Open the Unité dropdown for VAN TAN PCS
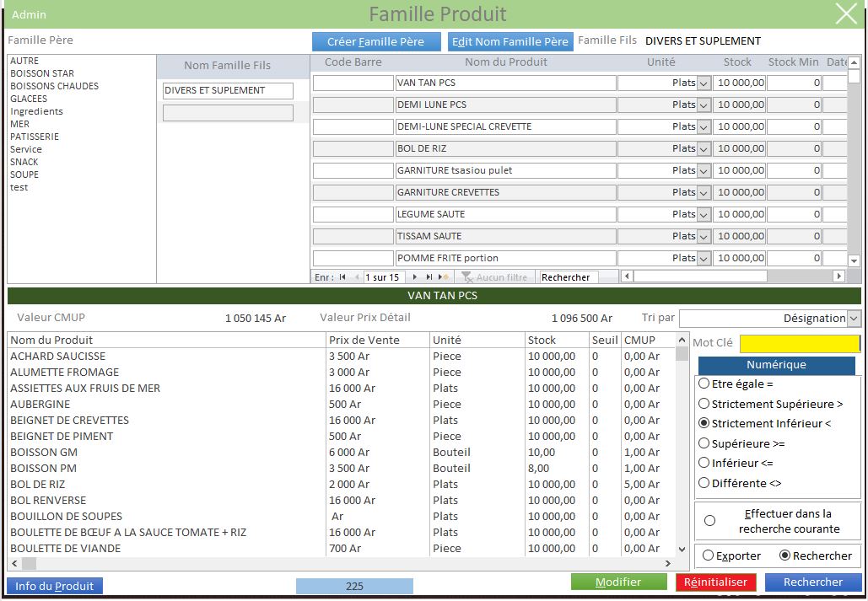868x601 pixels. tap(704, 83)
